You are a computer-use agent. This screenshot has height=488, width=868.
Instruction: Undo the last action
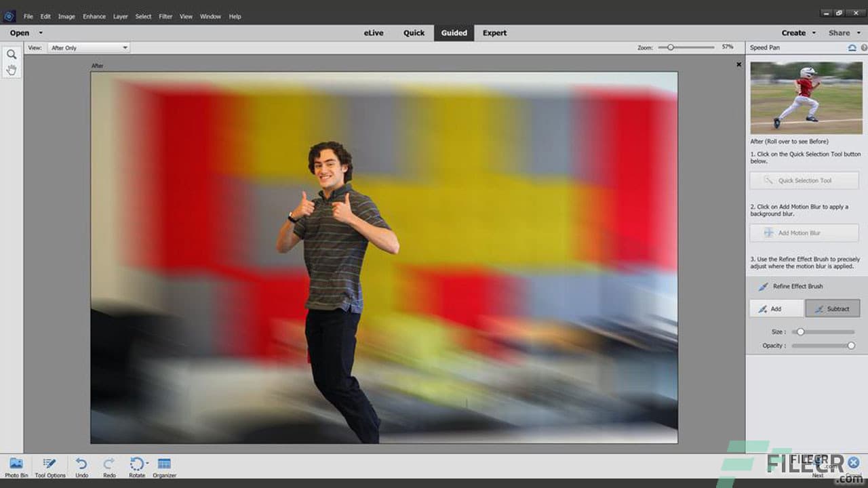click(81, 468)
